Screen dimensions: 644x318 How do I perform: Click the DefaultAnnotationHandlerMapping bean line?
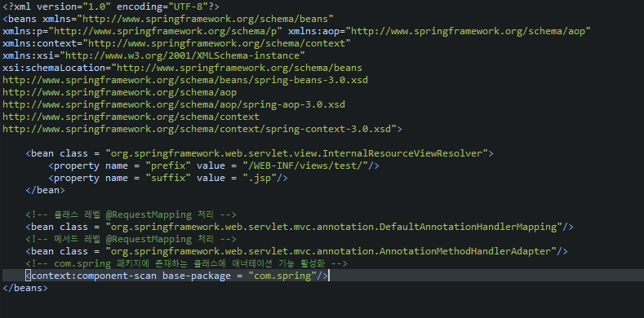pos(300,227)
